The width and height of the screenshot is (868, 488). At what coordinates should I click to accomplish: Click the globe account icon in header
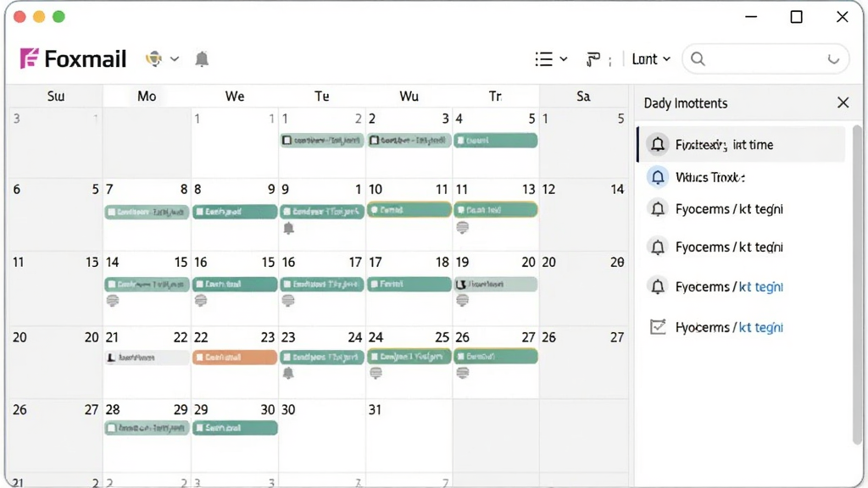point(154,58)
